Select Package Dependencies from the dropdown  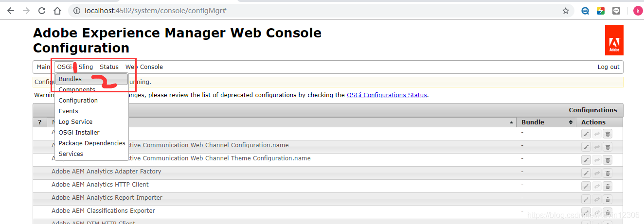91,143
